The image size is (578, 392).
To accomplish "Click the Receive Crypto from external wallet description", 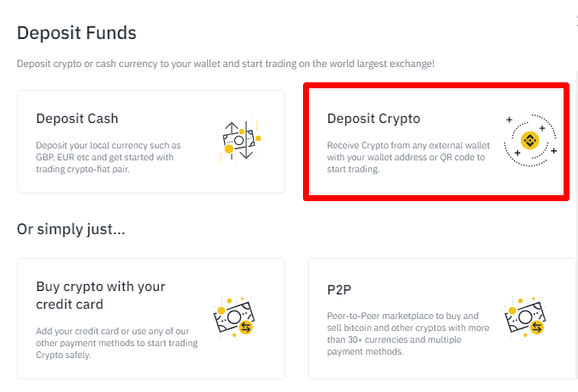I will point(408,157).
